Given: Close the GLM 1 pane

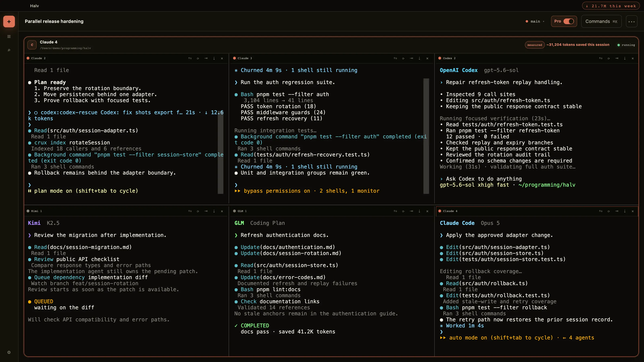Looking at the screenshot, I should pyautogui.click(x=427, y=211).
